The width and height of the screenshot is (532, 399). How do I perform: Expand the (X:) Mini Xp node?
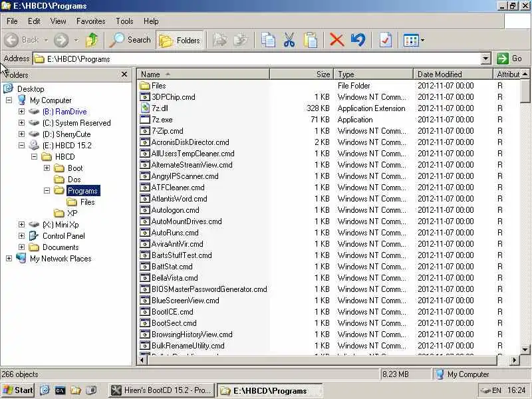[22, 224]
